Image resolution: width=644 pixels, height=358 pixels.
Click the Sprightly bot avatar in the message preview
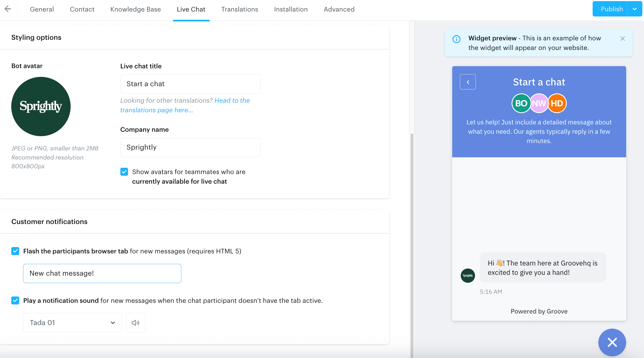468,275
